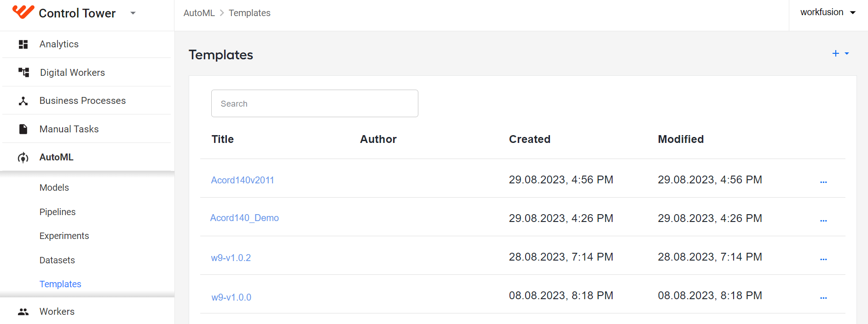Click the Templates page heading
This screenshot has height=324, width=868.
221,55
